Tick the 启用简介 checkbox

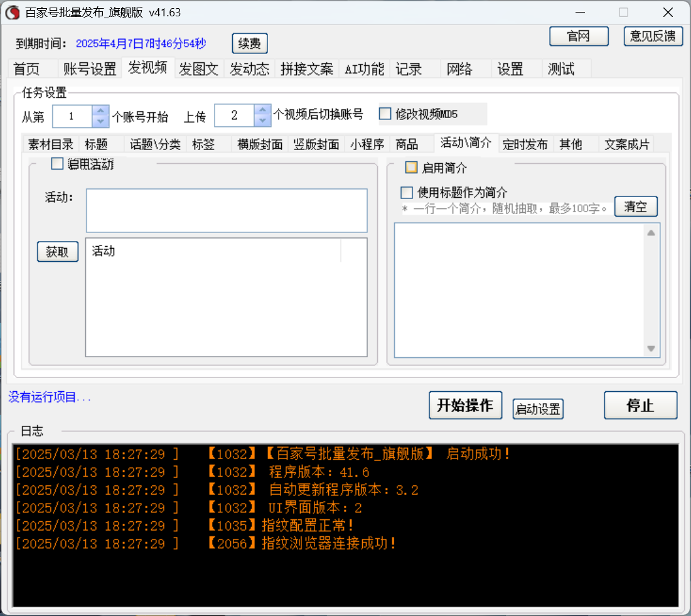point(411,168)
